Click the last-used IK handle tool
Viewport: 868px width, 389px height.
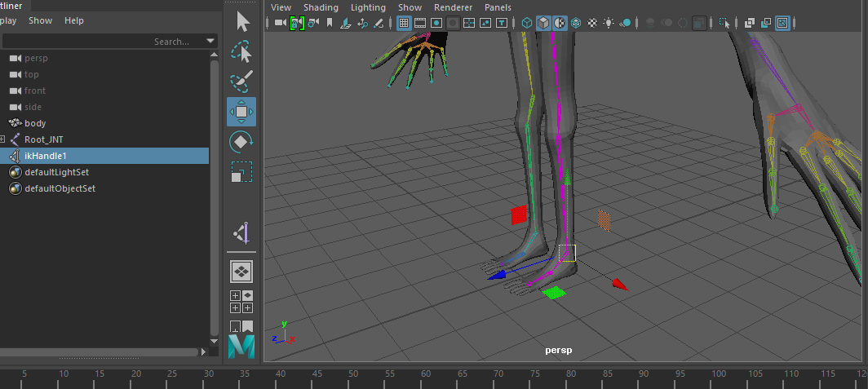click(242, 233)
